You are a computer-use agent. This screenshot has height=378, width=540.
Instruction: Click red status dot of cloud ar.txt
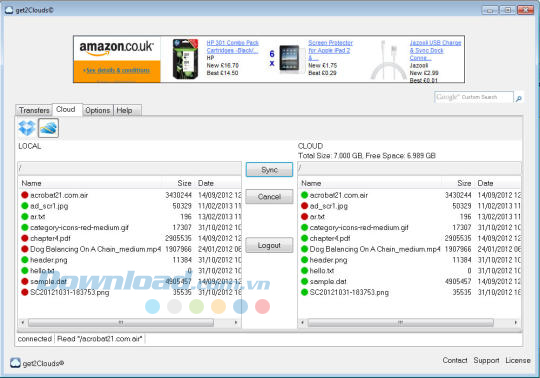[x=304, y=217]
